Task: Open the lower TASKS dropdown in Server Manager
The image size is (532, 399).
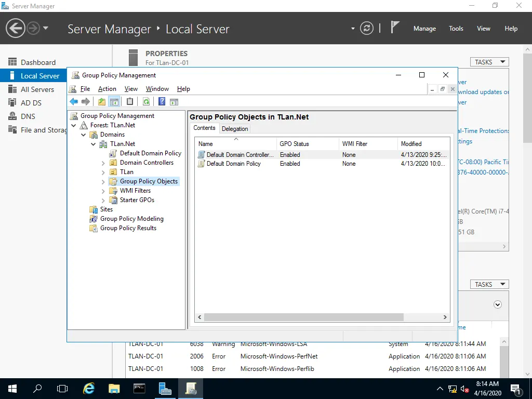Action: tap(489, 284)
